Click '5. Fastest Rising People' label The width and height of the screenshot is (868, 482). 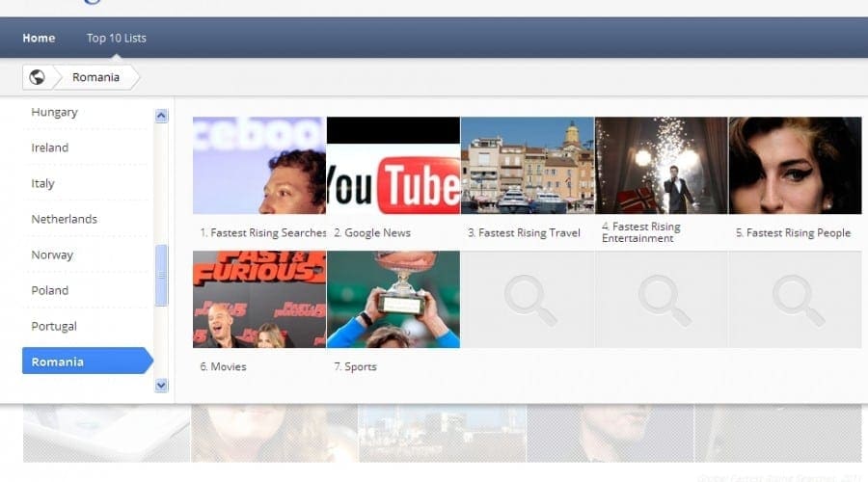coord(793,233)
